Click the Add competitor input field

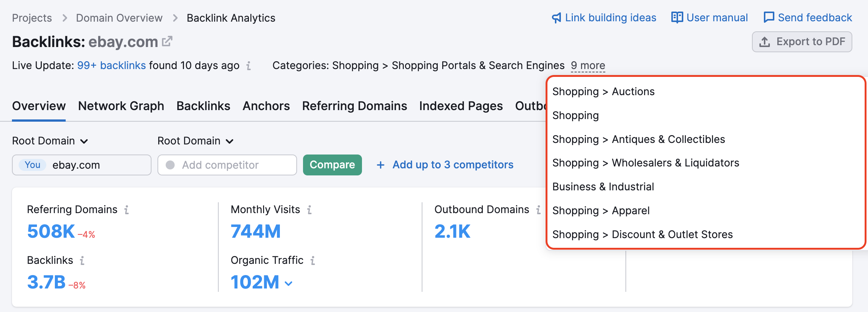tap(227, 165)
